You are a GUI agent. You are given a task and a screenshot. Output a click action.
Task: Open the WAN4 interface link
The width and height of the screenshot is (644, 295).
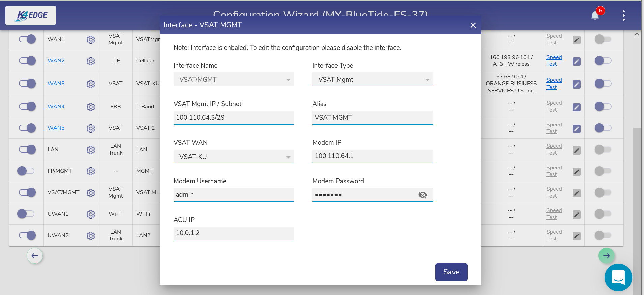click(56, 107)
